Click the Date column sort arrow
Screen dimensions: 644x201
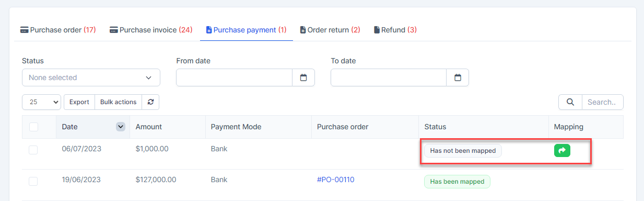pos(121,127)
